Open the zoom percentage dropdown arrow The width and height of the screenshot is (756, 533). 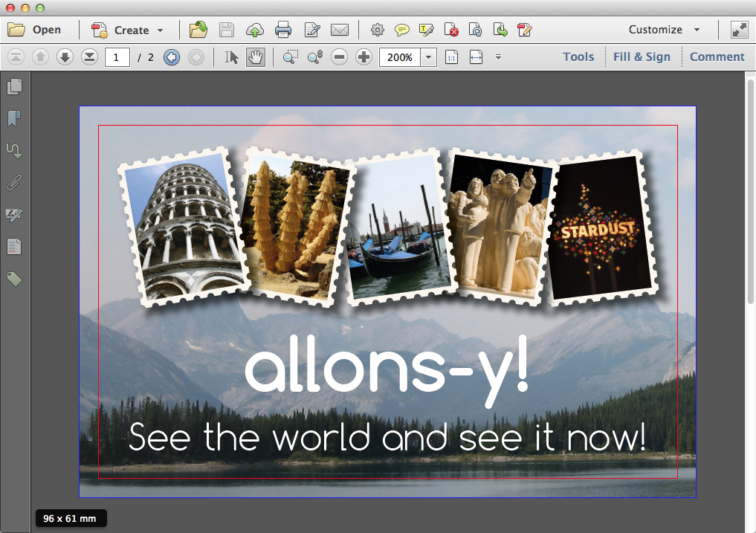click(428, 57)
